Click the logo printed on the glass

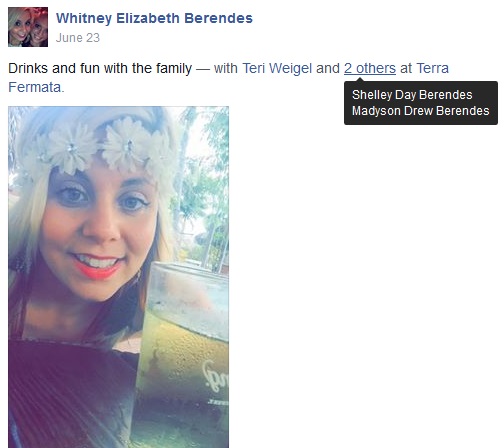[x=215, y=377]
